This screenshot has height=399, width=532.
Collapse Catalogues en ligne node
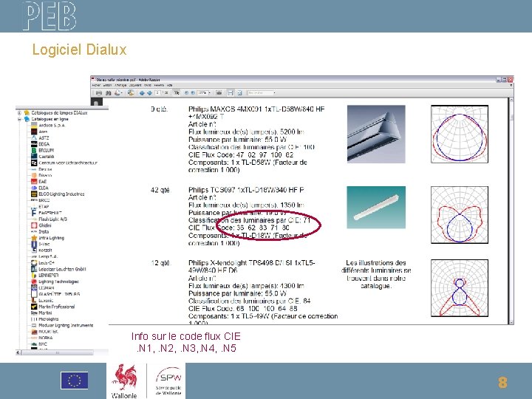click(x=19, y=119)
